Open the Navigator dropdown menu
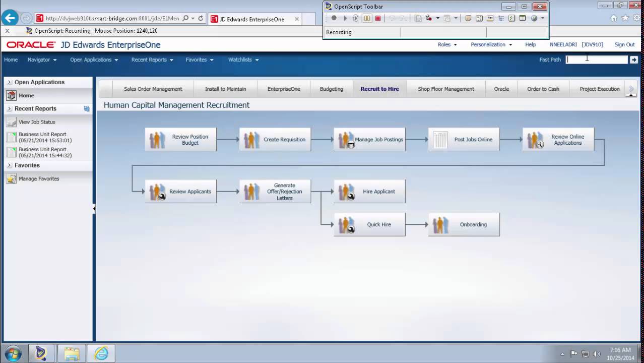Screen dimensions: 644x363 [42, 59]
